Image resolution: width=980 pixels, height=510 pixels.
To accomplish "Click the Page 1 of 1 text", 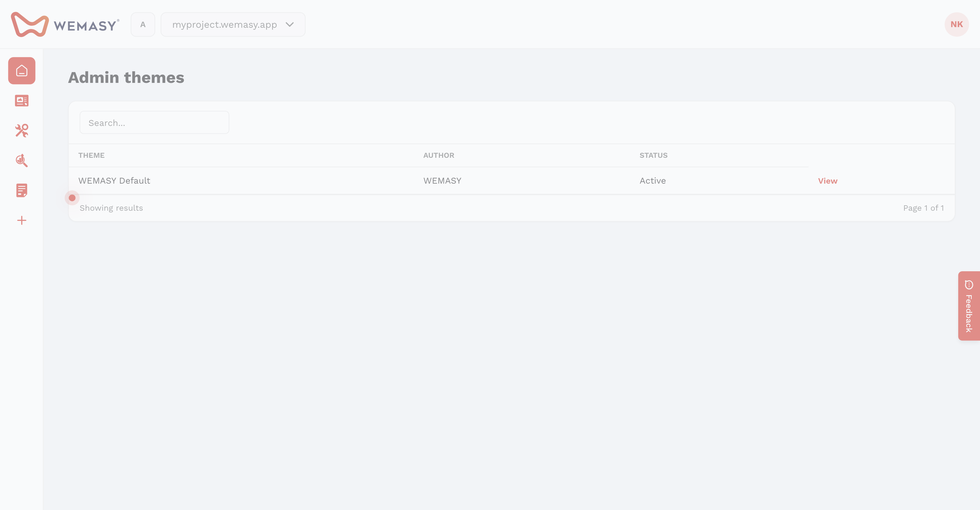I will (x=923, y=208).
